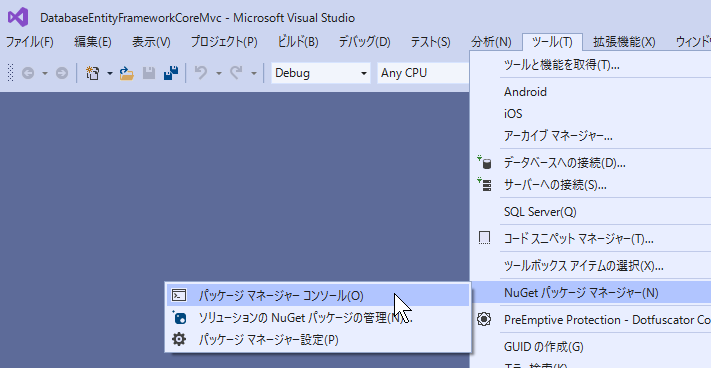Viewport: 711px width, 368px height.
Task: Open the 分析(N) menu
Action: (x=491, y=42)
